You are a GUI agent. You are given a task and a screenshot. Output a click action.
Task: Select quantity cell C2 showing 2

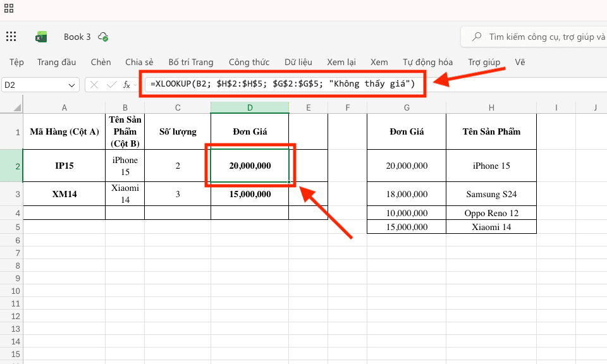178,166
